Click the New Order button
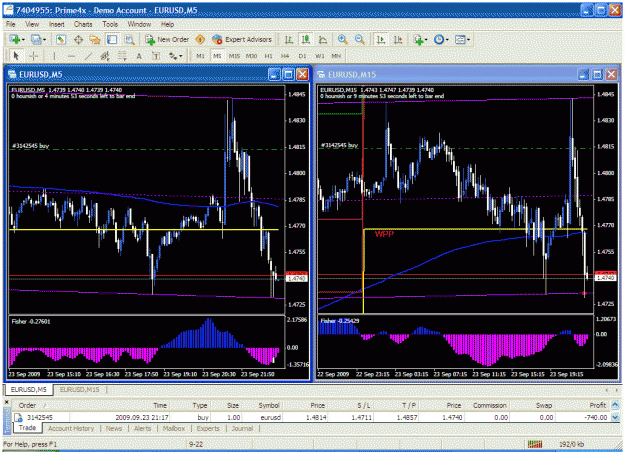The height and width of the screenshot is (452, 625). tap(167, 39)
